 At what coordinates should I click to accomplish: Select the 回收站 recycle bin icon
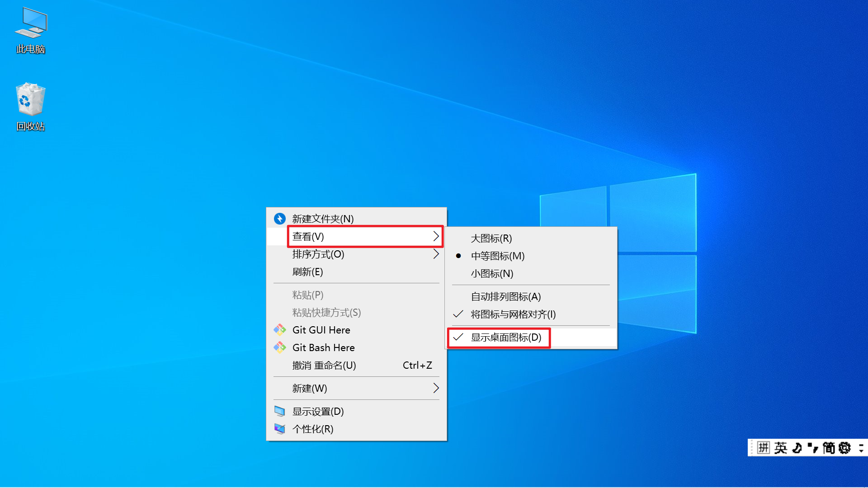(x=31, y=107)
